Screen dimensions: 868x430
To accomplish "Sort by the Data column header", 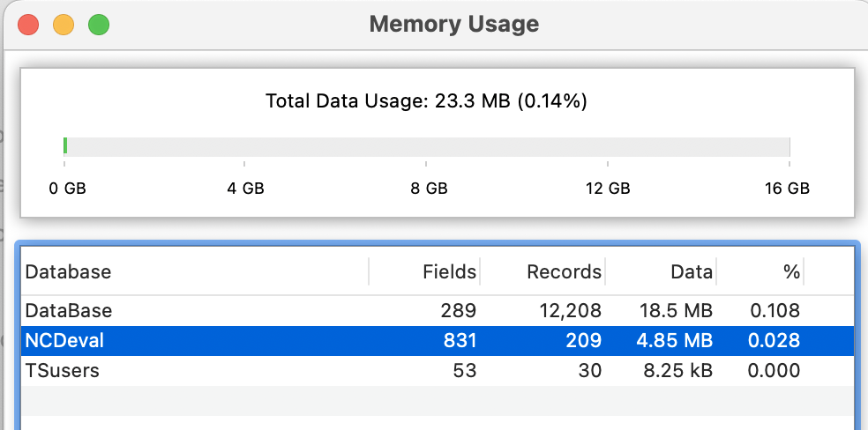I will 661,271.
